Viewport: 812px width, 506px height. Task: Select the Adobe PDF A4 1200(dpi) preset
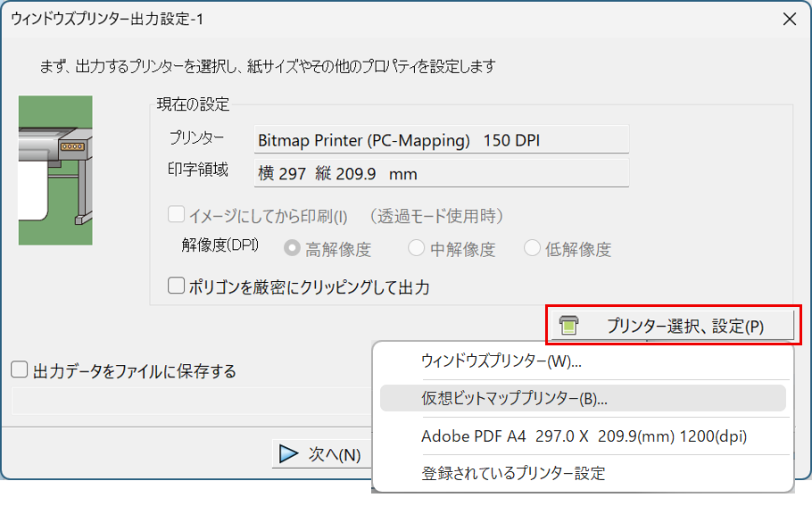[x=583, y=436]
